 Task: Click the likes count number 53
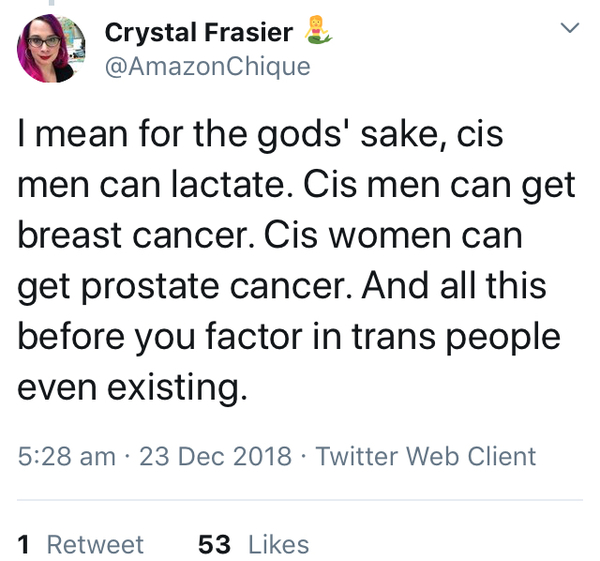click(x=214, y=544)
